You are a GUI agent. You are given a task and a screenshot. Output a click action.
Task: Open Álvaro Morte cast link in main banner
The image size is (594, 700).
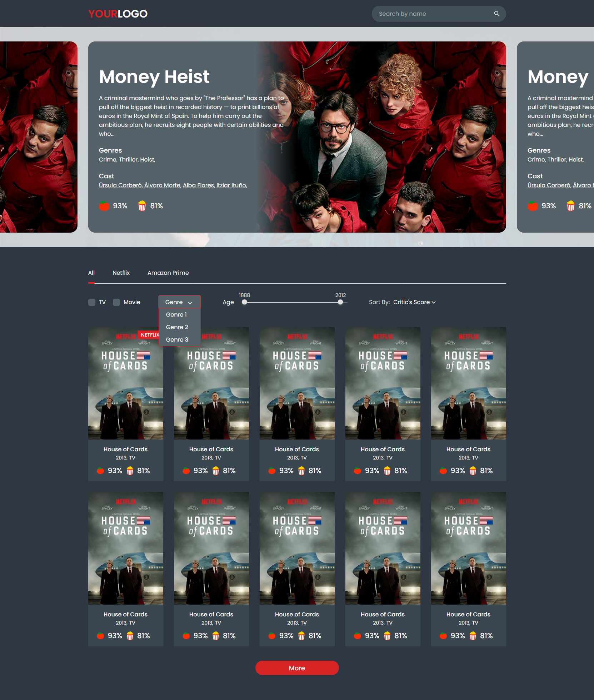(x=162, y=185)
